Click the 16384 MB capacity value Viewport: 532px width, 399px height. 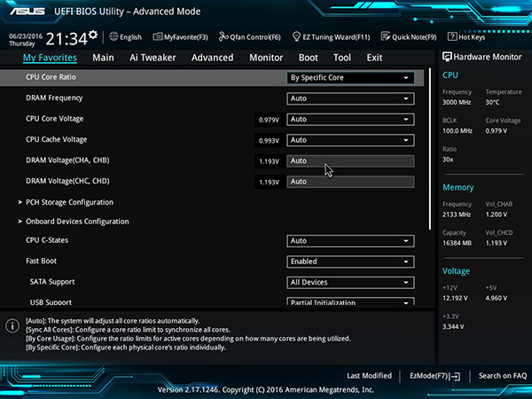point(457,243)
